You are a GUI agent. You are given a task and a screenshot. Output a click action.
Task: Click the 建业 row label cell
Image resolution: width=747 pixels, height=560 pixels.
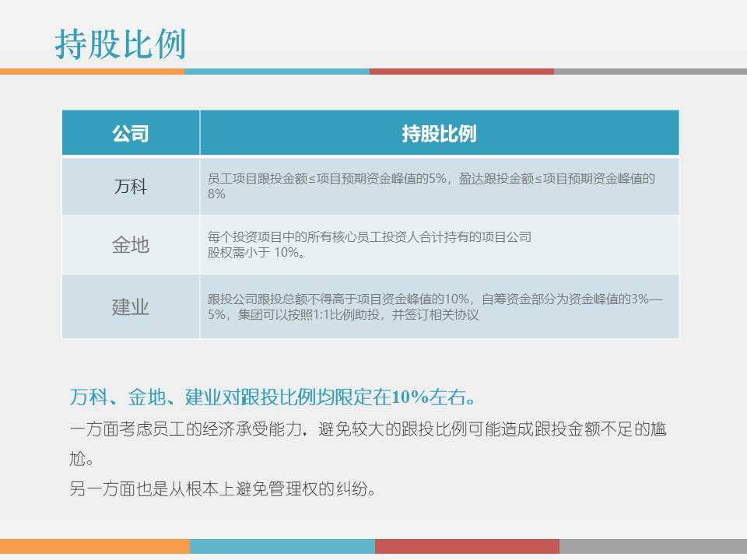130,306
